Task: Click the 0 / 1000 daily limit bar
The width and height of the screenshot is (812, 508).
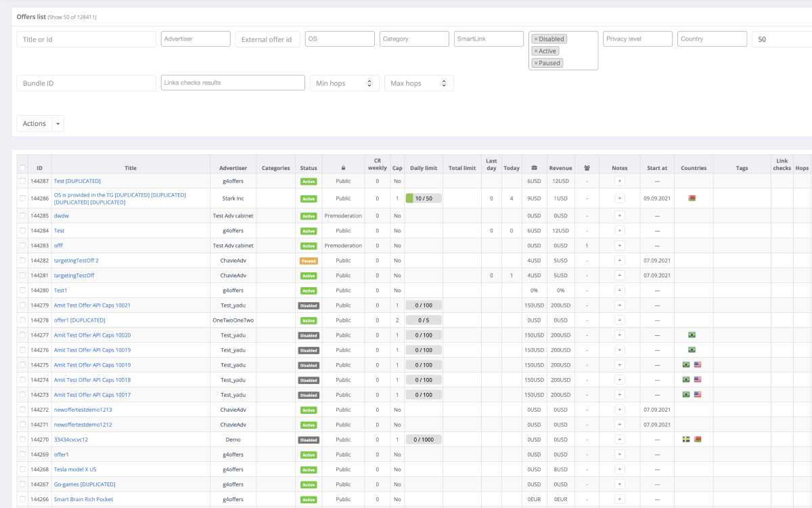Action: tap(424, 439)
